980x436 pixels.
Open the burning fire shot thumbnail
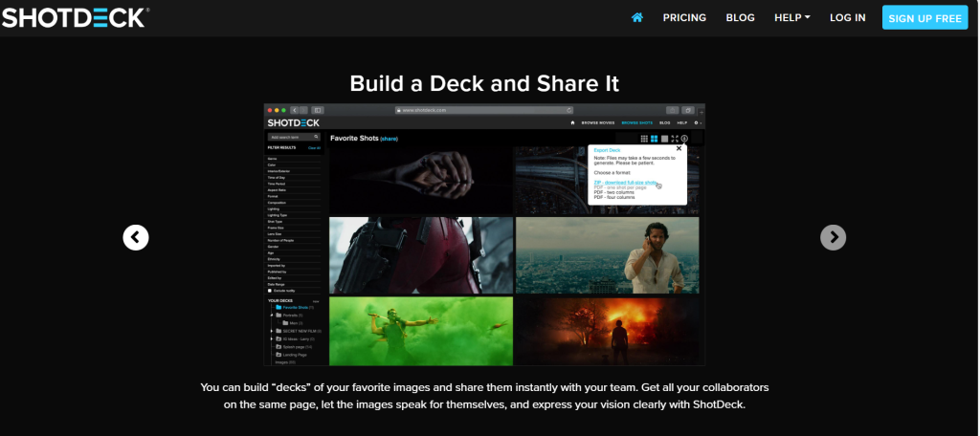608,331
